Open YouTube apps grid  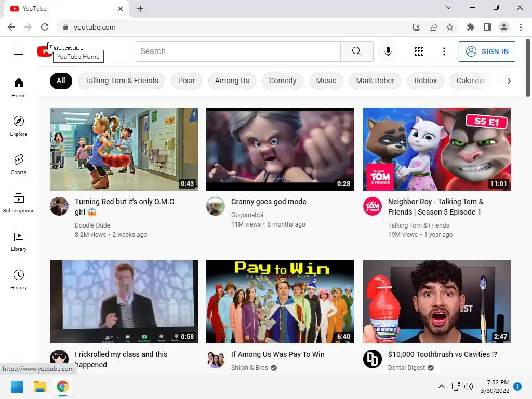[x=419, y=51]
